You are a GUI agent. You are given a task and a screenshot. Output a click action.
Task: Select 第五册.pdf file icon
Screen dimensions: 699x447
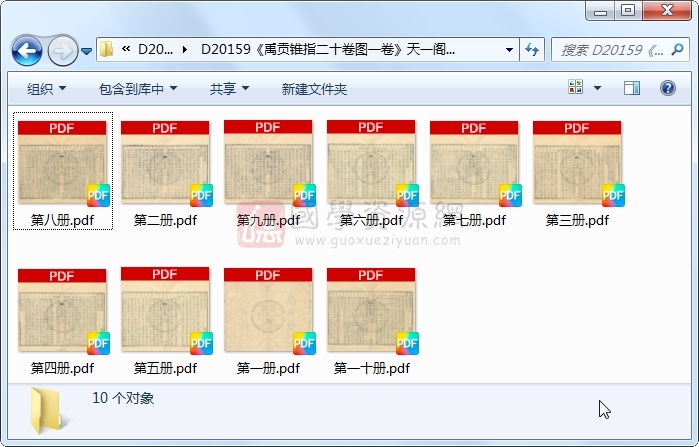click(x=166, y=311)
